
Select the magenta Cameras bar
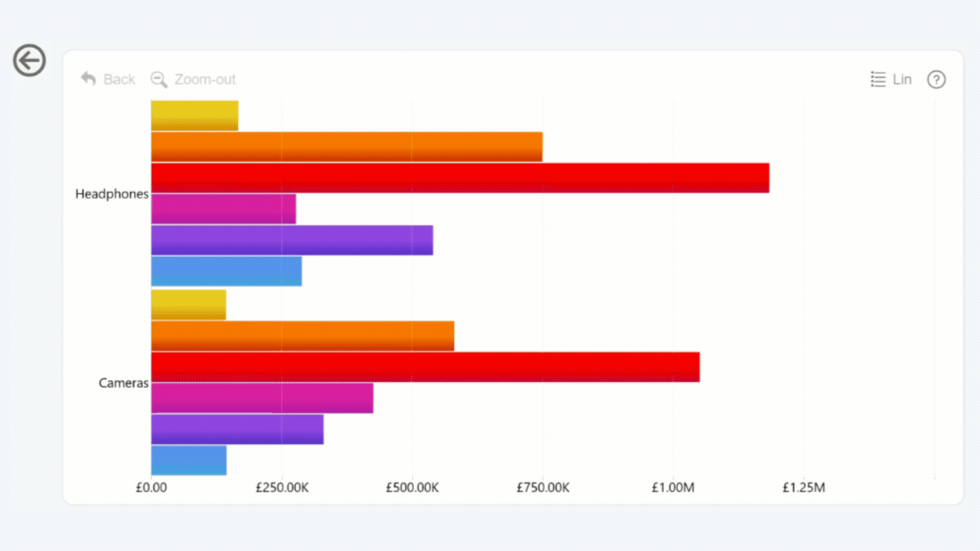tap(262, 398)
